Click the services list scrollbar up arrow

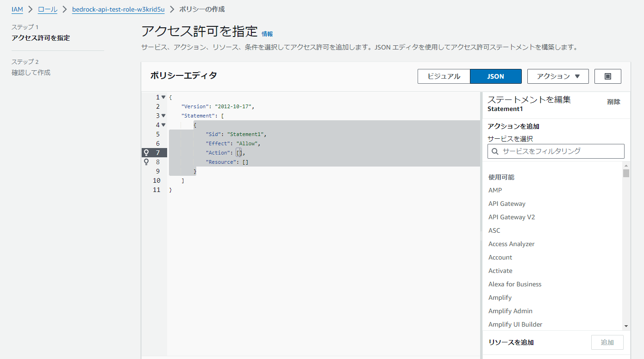click(x=626, y=166)
